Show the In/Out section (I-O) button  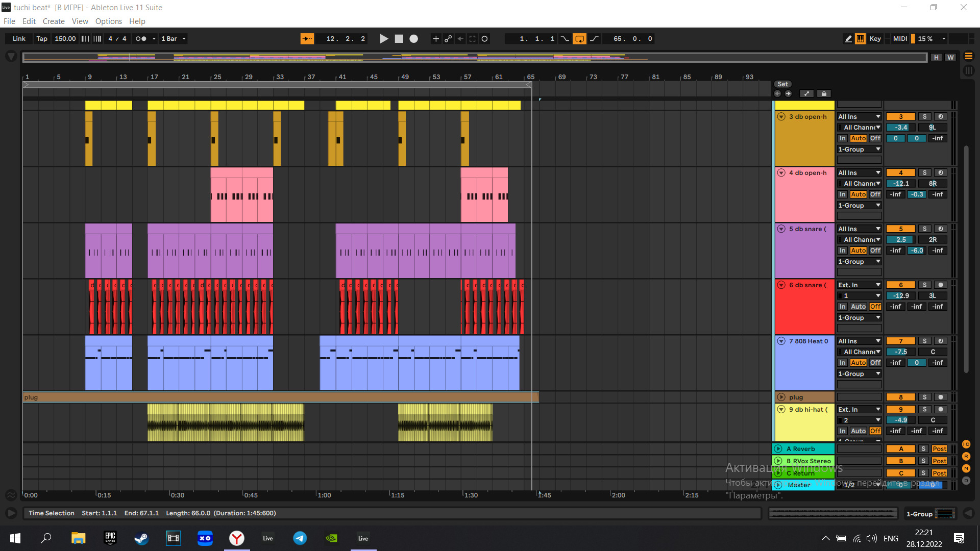(x=966, y=444)
